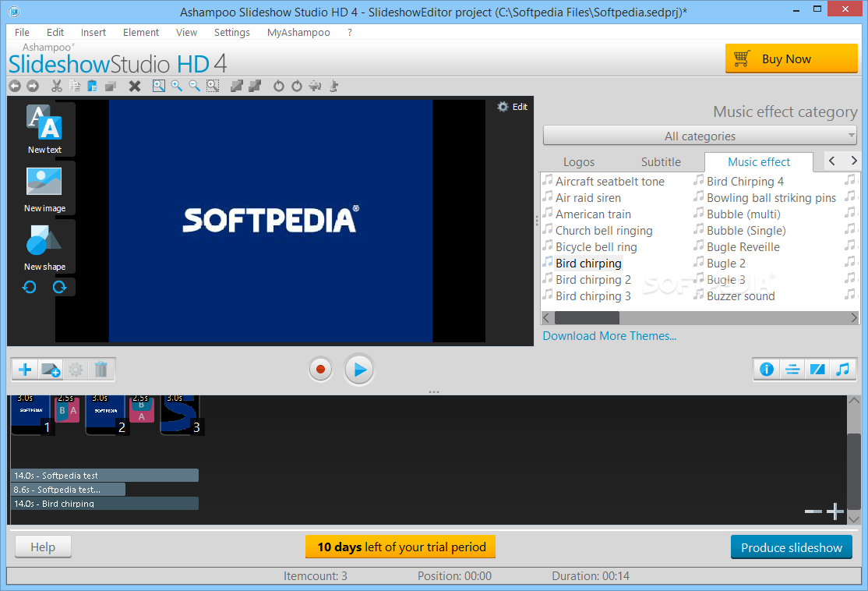Image resolution: width=868 pixels, height=591 pixels.
Task: Click the copy icon in the toolbar
Action: 75,86
